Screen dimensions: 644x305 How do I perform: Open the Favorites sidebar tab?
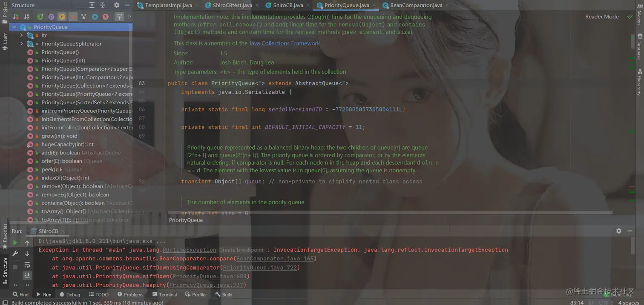[x=5, y=236]
